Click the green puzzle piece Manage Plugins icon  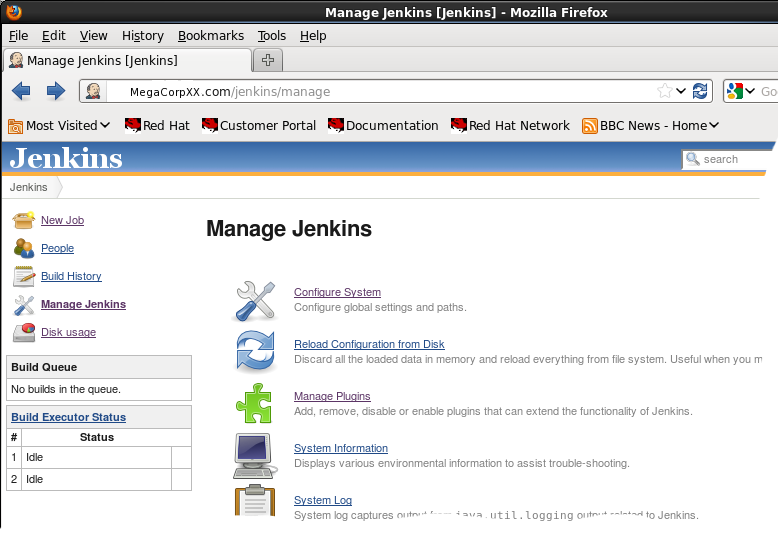pos(254,403)
